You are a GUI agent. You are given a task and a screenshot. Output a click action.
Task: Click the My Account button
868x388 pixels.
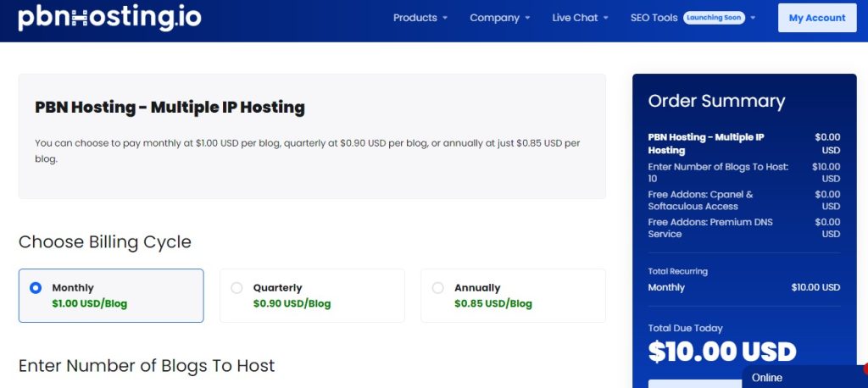click(x=817, y=18)
